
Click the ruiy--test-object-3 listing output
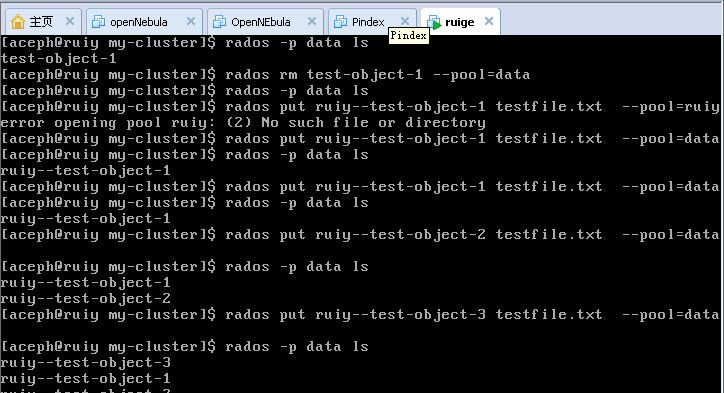86,363
